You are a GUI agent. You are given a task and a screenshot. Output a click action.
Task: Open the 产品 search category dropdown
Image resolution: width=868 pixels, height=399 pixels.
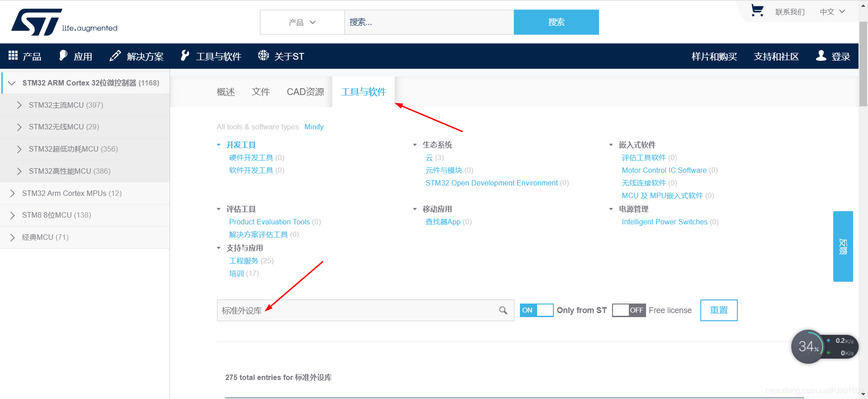[x=302, y=22]
